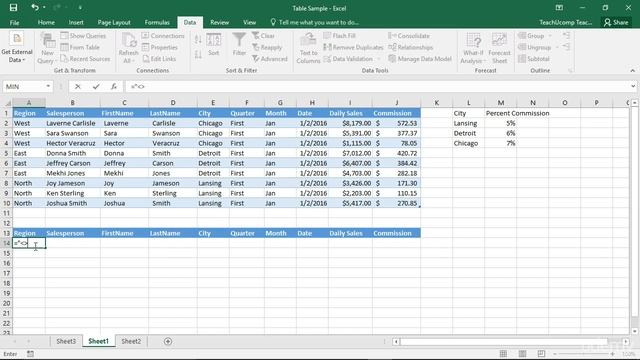This screenshot has width=640, height=360.
Task: Confirm the formula with checkmark
Action: pyautogui.click(x=96, y=87)
